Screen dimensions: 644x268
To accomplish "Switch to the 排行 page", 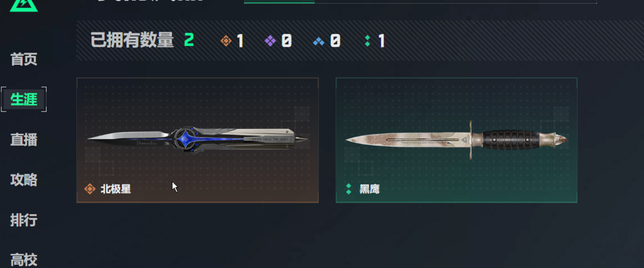I will click(24, 220).
